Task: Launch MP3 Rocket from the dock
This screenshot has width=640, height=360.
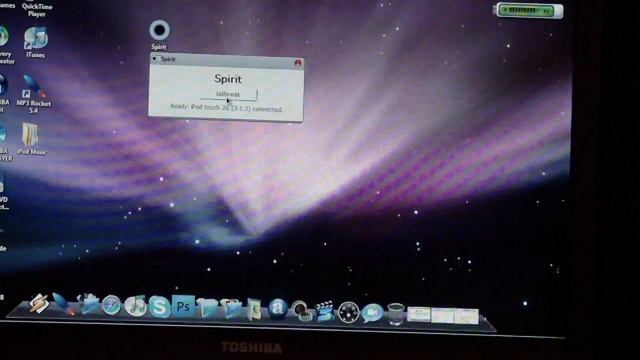Action: pyautogui.click(x=63, y=304)
